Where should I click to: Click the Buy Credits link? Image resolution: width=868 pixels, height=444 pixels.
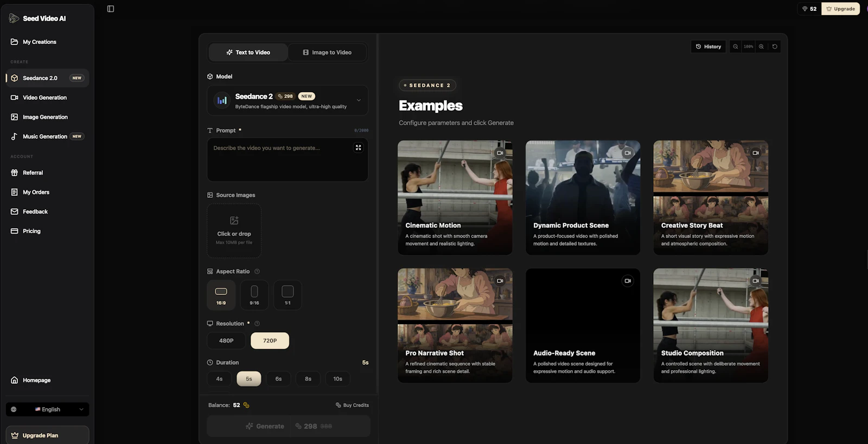click(352, 405)
